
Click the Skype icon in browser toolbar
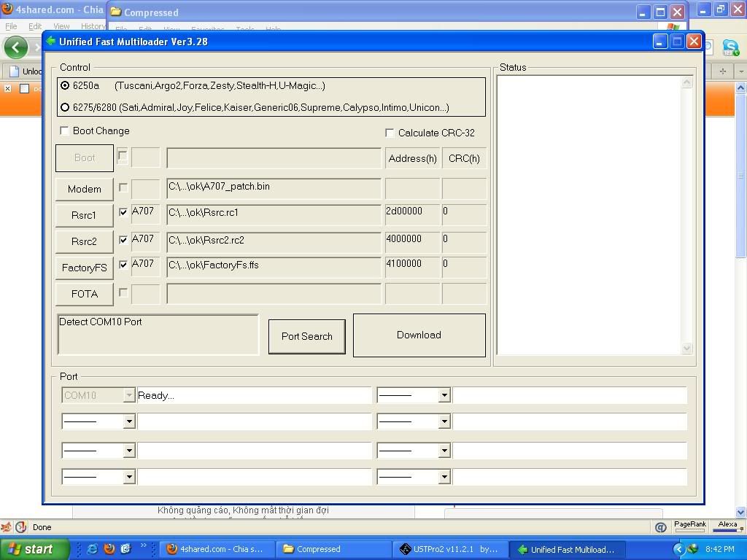click(730, 48)
